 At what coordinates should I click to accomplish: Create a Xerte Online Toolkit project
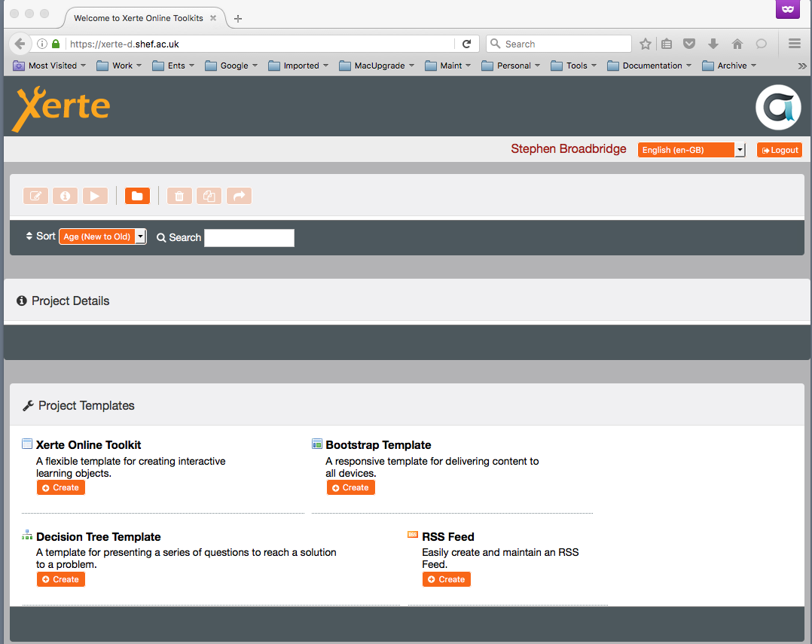(60, 487)
